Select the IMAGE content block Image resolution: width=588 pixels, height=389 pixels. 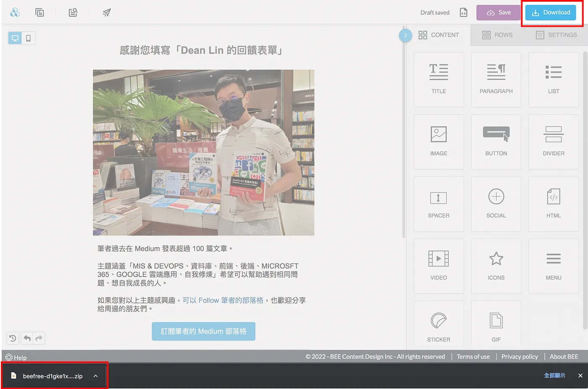click(438, 142)
